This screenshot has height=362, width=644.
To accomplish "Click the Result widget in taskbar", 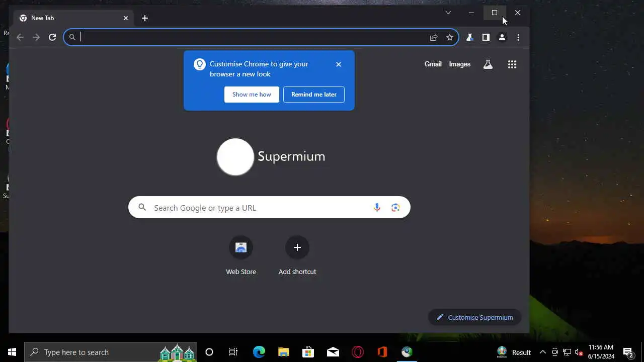I will [x=514, y=352].
